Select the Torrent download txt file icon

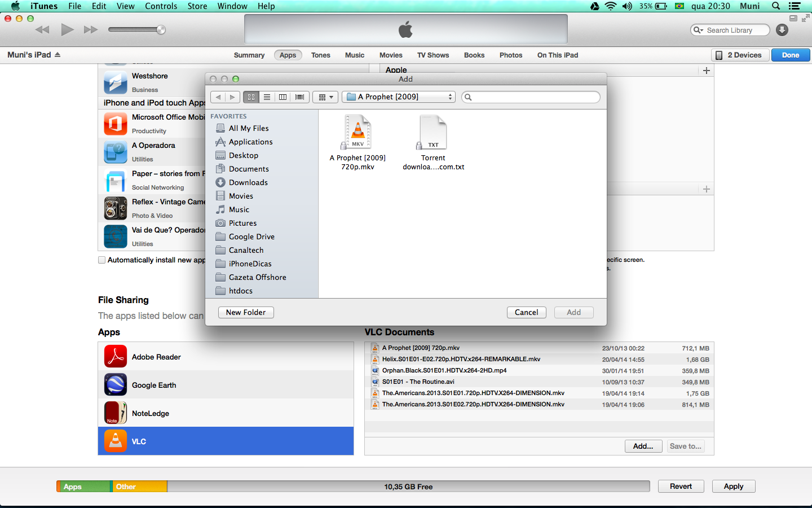[433, 132]
